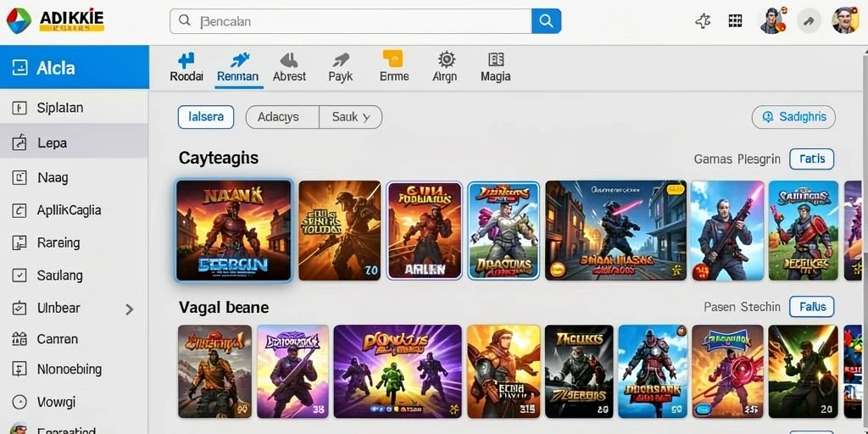
Task: Click the blue search button
Action: click(x=546, y=21)
